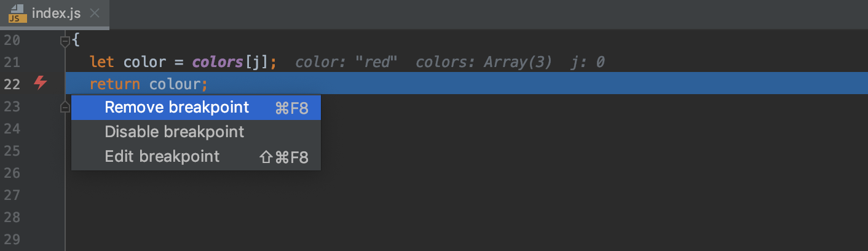
Task: Collapse the fold marker at line 23
Action: click(65, 107)
